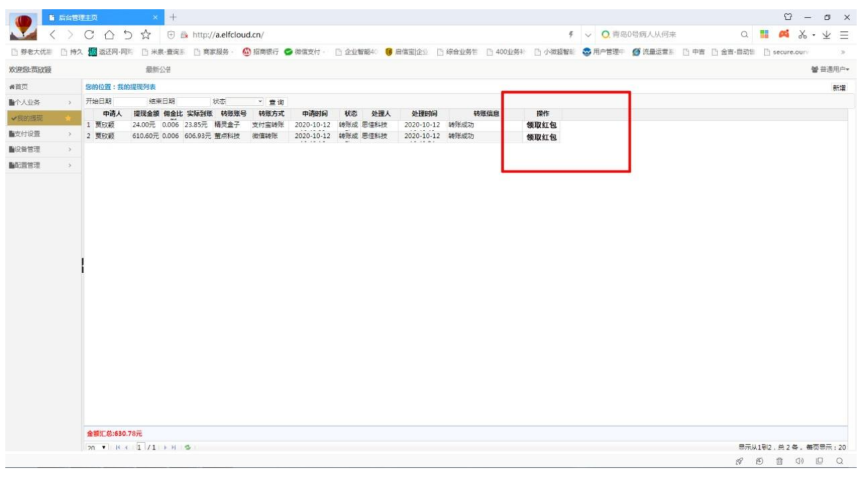Click the 新增 button

point(838,88)
